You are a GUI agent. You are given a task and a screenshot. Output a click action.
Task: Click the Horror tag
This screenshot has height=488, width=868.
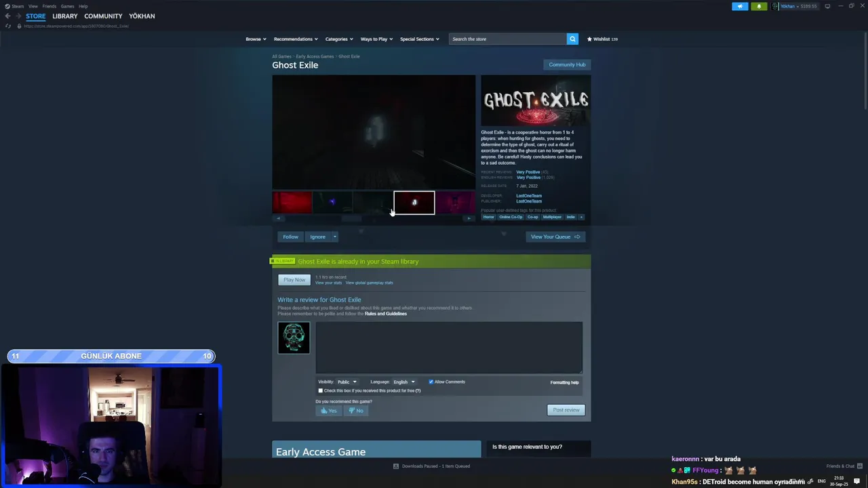[488, 217]
